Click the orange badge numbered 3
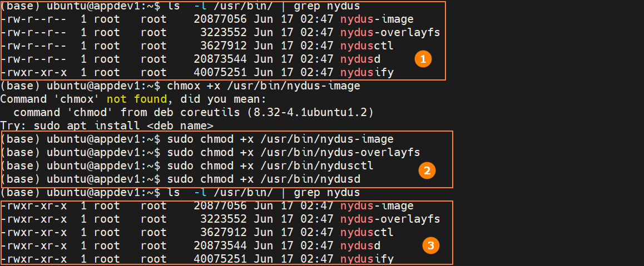 tap(430, 245)
